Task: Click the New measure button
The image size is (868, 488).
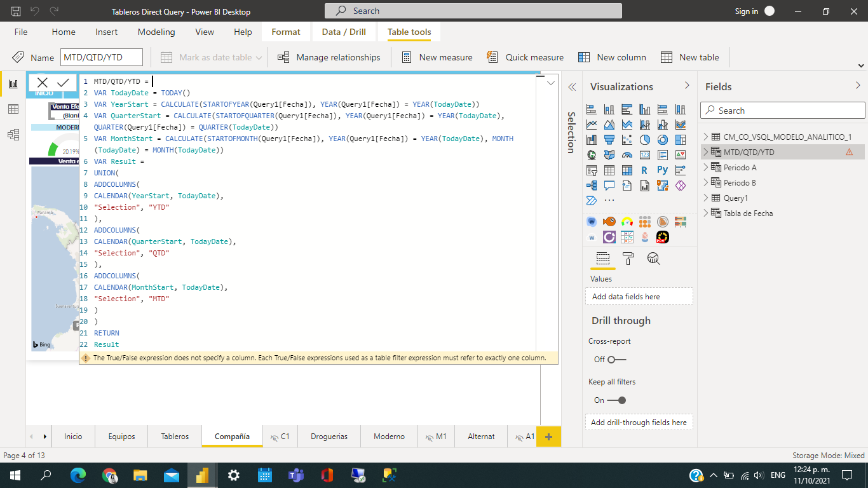Action: (437, 57)
